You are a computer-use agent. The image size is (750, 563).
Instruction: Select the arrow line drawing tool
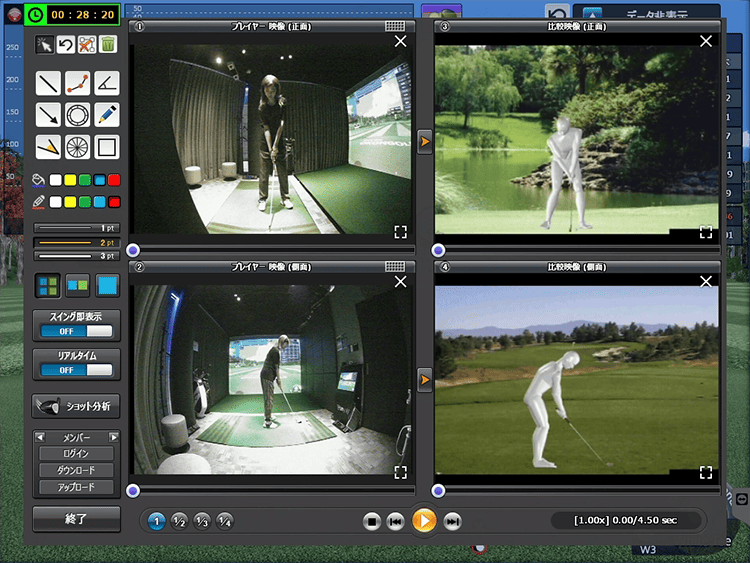(x=47, y=115)
